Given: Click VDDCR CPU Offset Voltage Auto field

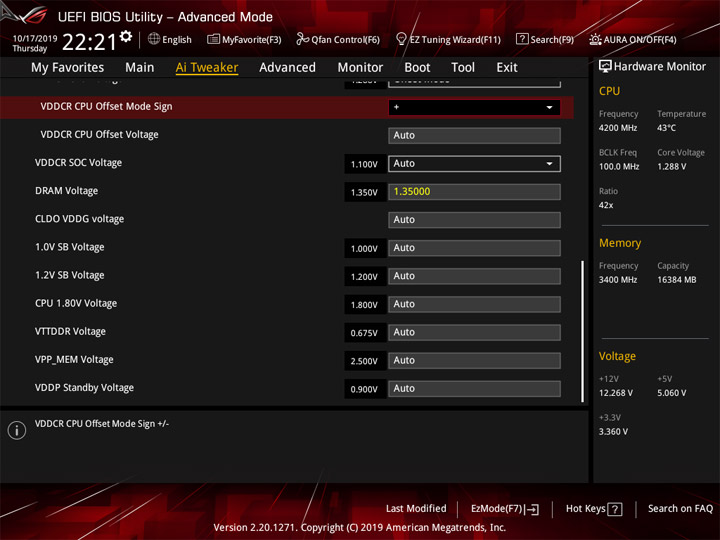Looking at the screenshot, I should [474, 135].
